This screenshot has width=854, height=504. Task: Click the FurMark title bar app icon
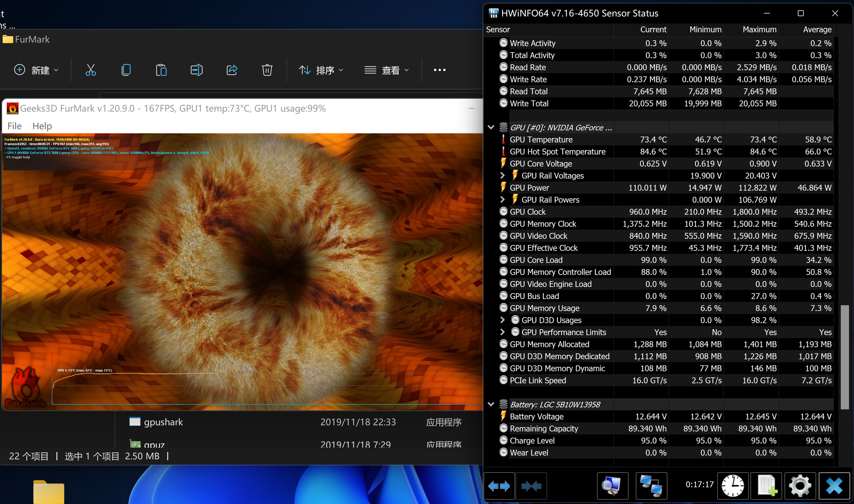tap(13, 108)
